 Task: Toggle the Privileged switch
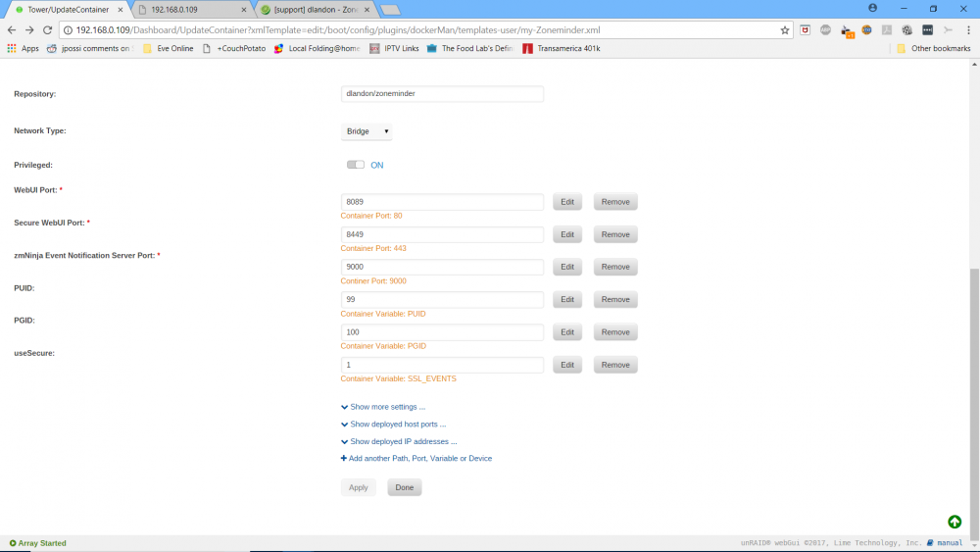pyautogui.click(x=356, y=165)
